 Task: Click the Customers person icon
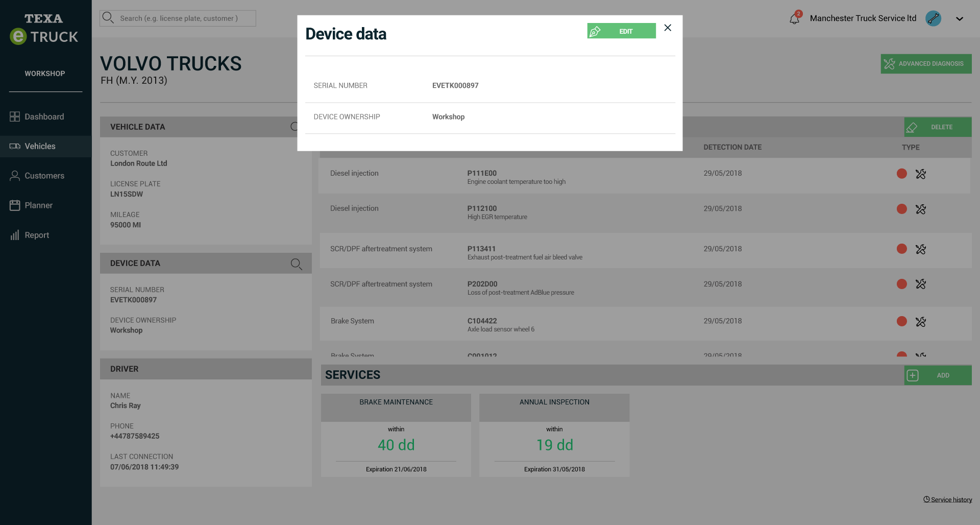click(x=15, y=176)
